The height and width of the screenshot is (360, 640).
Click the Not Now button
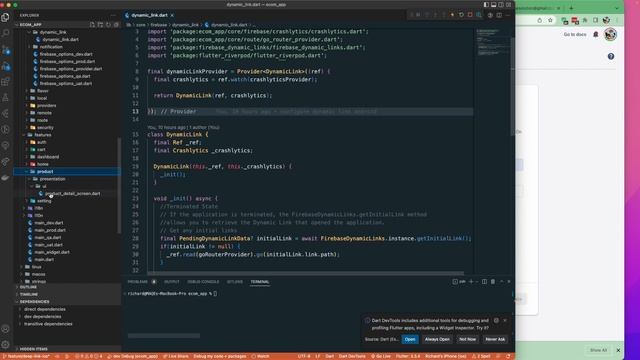467,339
